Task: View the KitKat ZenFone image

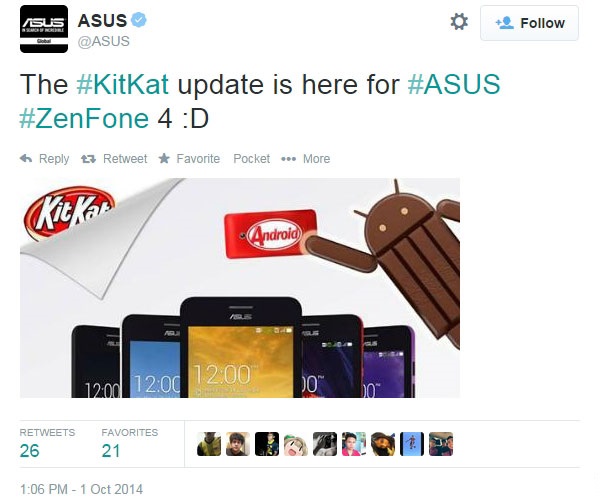Action: pos(240,288)
